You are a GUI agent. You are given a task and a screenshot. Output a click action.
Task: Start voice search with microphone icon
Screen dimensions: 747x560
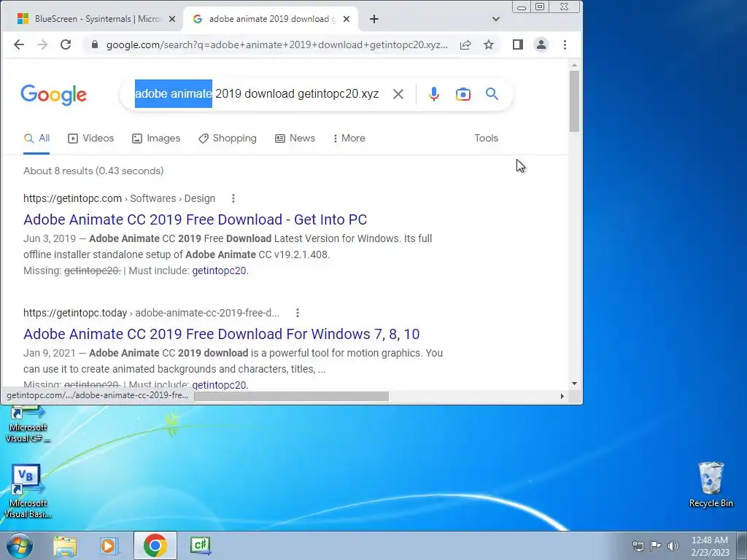[433, 94]
